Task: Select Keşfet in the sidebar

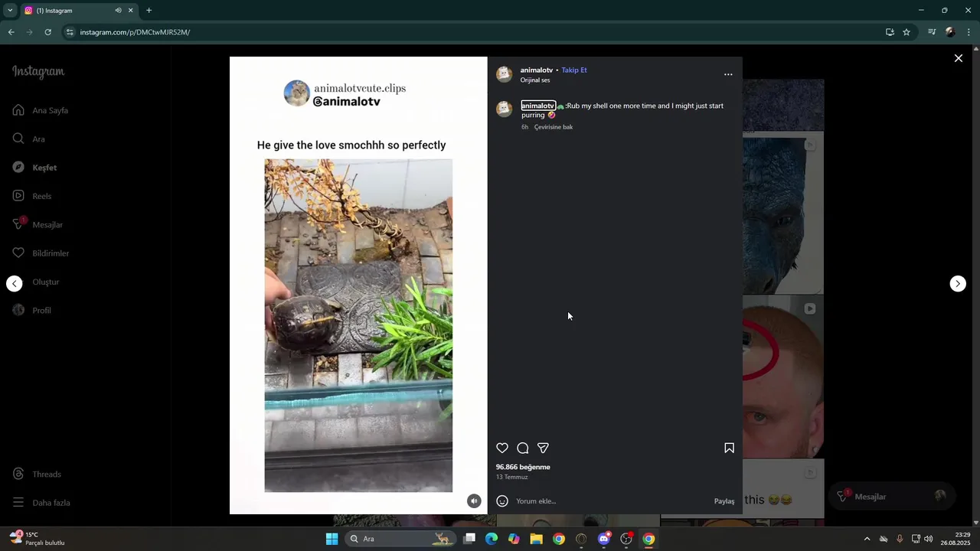Action: tap(35, 168)
